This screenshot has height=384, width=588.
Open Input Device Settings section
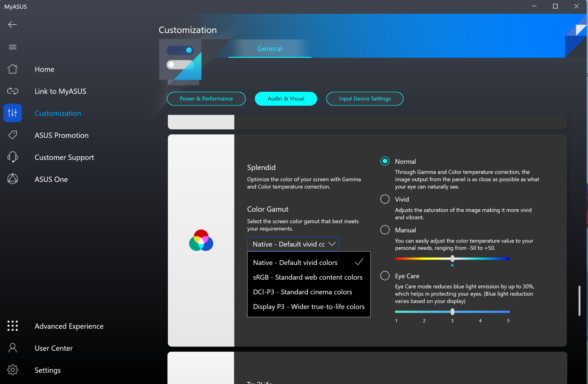point(365,99)
